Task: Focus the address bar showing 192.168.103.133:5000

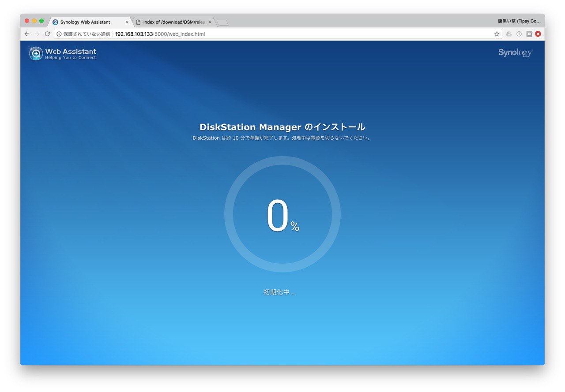Action: [x=278, y=34]
